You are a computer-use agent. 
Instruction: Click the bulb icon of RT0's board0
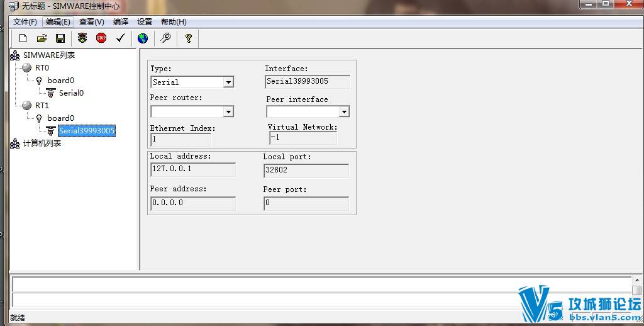point(39,80)
